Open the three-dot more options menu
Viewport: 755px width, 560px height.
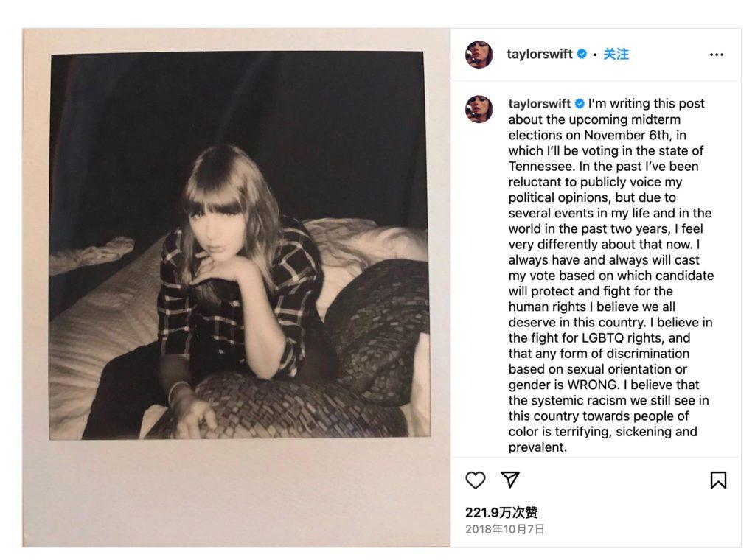[717, 55]
